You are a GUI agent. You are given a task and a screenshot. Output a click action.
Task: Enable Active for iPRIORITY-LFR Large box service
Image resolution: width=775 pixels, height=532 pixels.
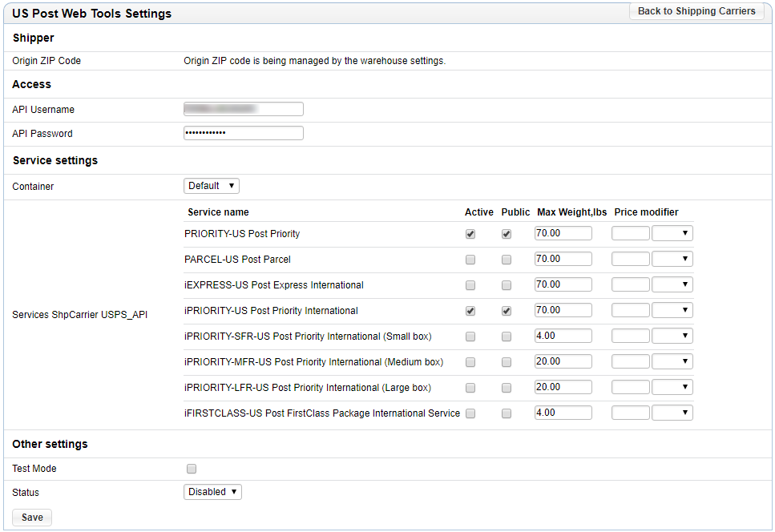point(470,389)
